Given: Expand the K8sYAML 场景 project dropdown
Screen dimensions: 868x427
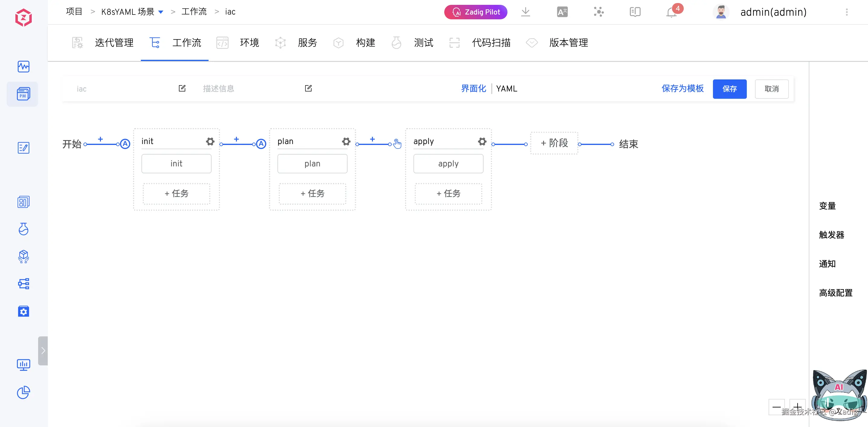Looking at the screenshot, I should (161, 12).
